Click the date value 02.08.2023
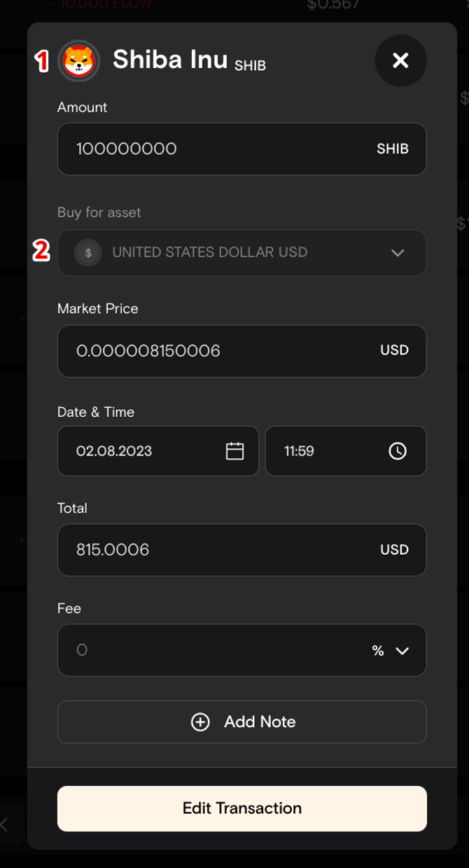The width and height of the screenshot is (469, 868). coord(114,451)
